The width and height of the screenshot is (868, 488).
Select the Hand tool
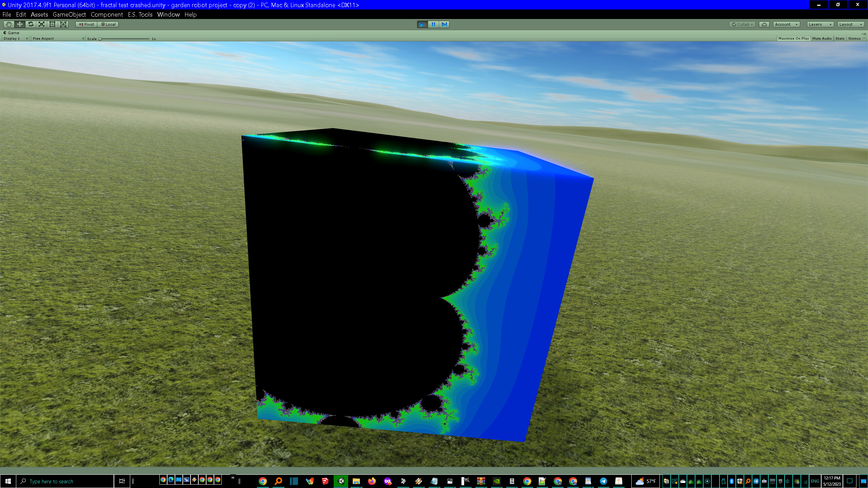[8, 24]
